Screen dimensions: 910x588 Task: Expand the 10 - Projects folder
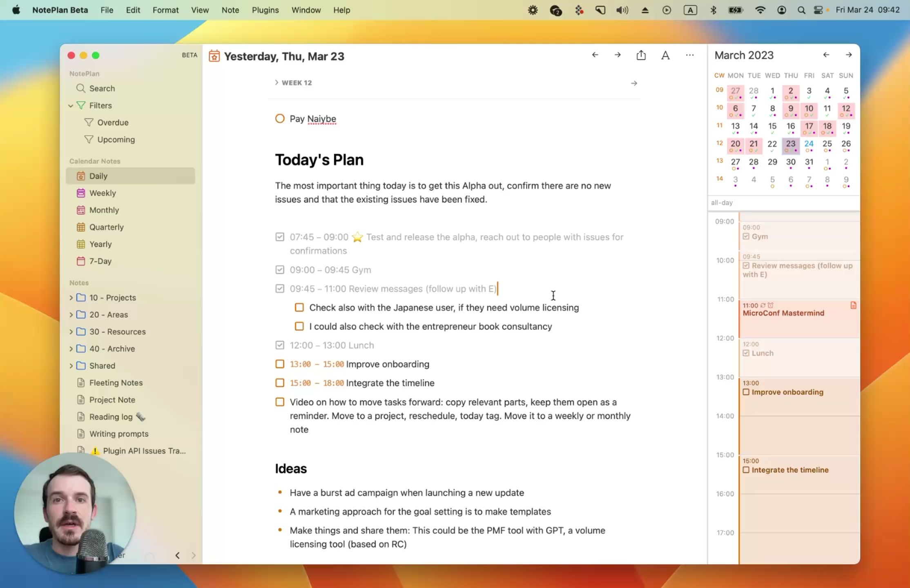tap(71, 297)
